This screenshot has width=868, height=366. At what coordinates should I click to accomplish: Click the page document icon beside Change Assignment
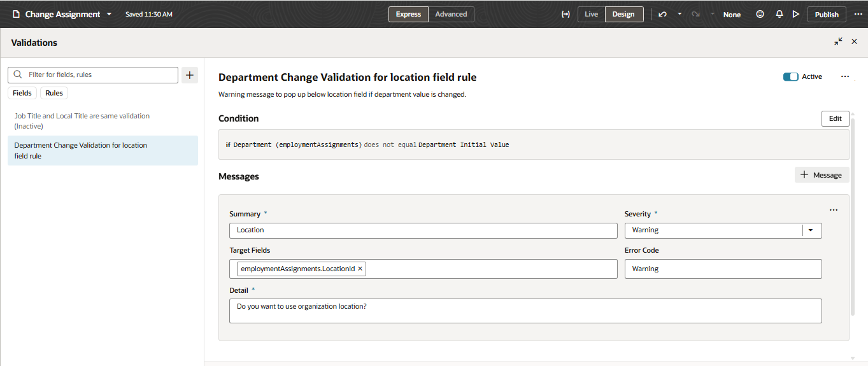[x=17, y=14]
